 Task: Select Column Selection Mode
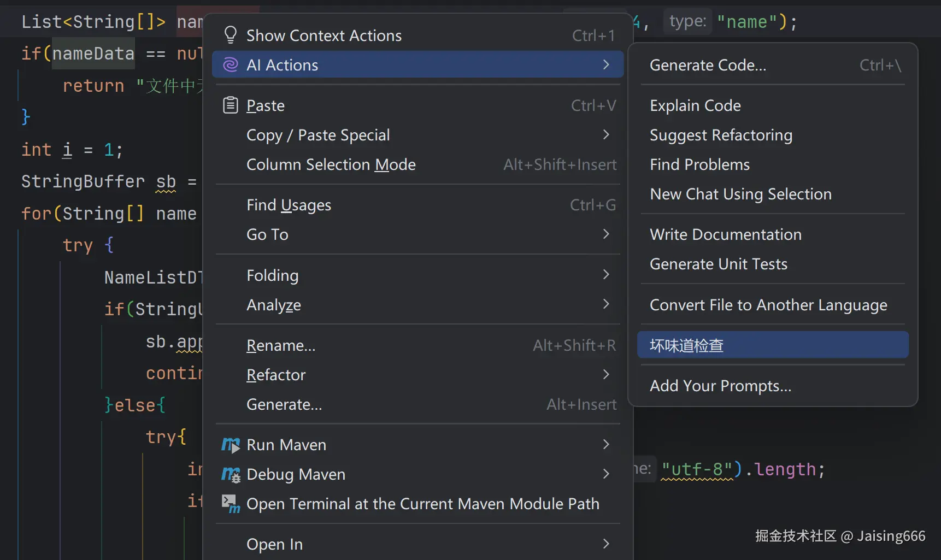(331, 164)
